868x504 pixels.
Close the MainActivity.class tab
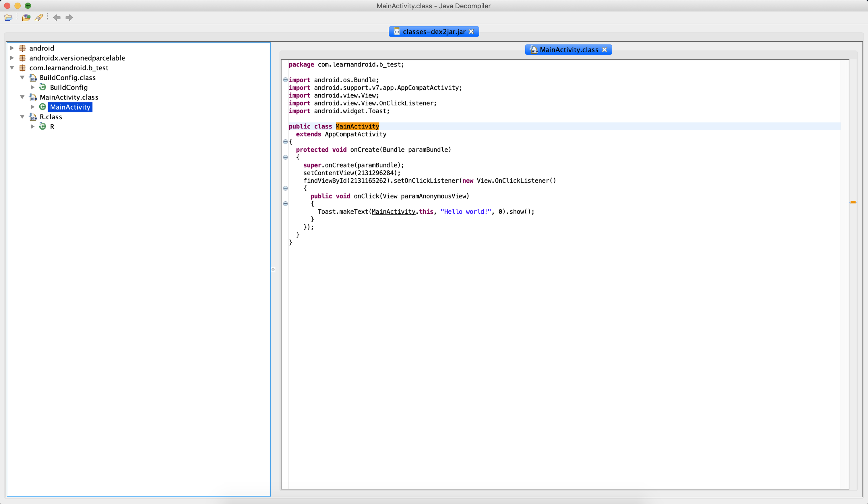click(x=604, y=50)
